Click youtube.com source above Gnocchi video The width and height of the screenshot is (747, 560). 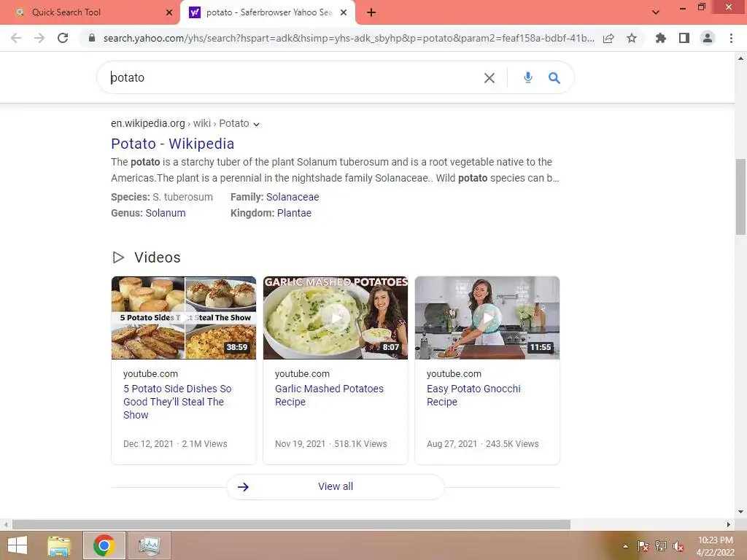(454, 374)
